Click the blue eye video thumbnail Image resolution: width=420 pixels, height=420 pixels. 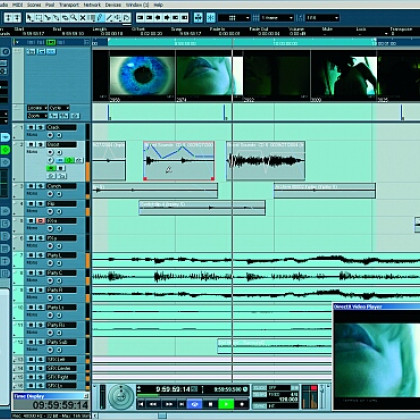point(142,76)
